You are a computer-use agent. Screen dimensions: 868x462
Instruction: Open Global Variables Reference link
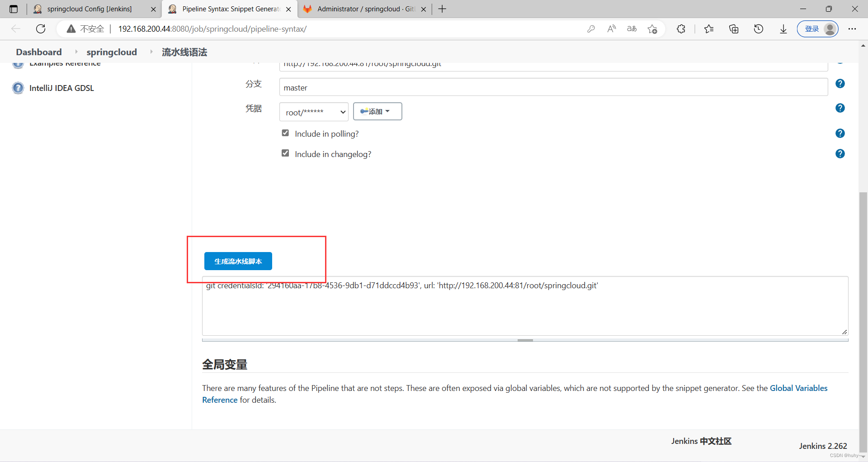pyautogui.click(x=799, y=388)
